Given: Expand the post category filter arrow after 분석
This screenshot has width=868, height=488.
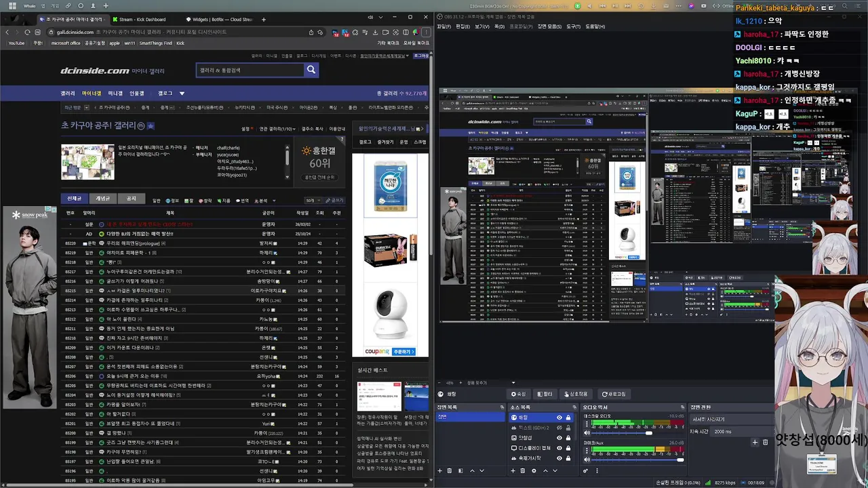Looking at the screenshot, I should point(274,201).
